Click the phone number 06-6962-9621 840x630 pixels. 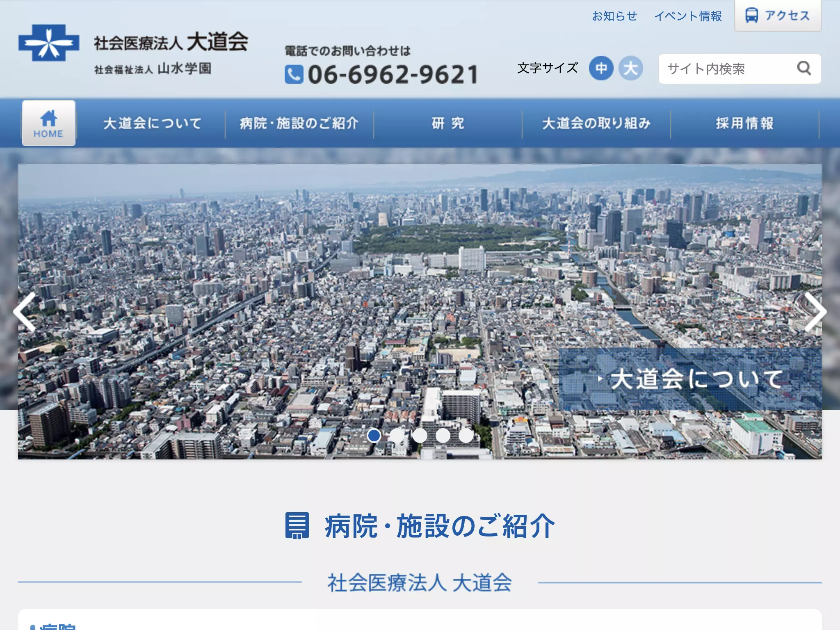point(393,74)
